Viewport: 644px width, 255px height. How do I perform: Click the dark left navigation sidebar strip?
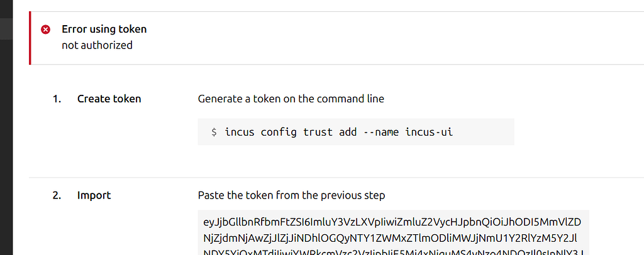[x=6, y=127]
